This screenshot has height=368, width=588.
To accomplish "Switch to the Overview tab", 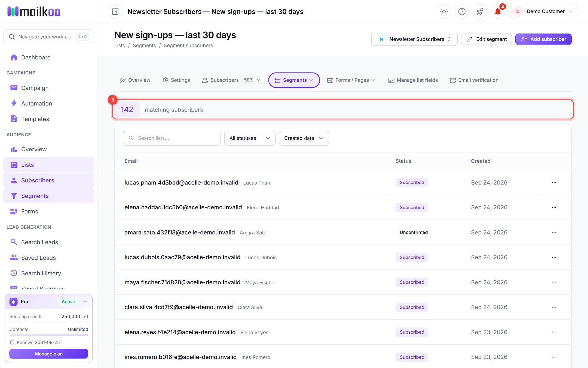I will [135, 80].
